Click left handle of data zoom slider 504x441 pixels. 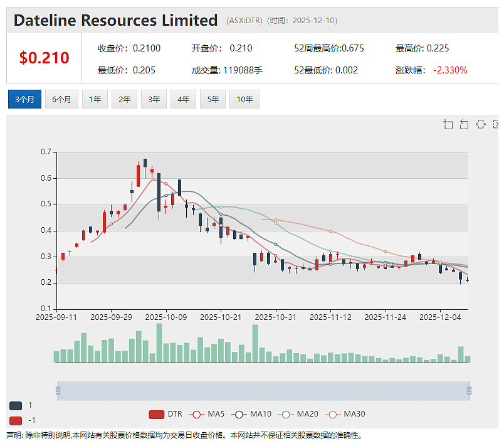(x=58, y=391)
